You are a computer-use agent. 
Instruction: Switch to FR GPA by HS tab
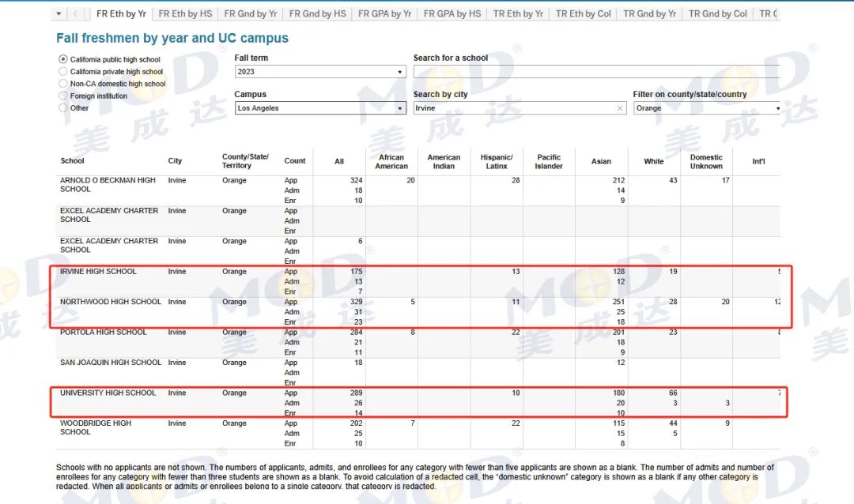452,13
